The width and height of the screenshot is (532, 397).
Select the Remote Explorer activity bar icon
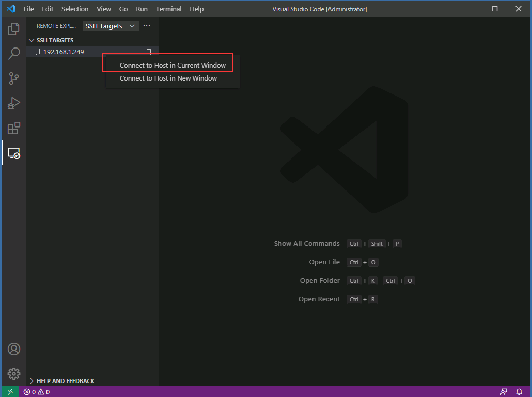(x=13, y=153)
